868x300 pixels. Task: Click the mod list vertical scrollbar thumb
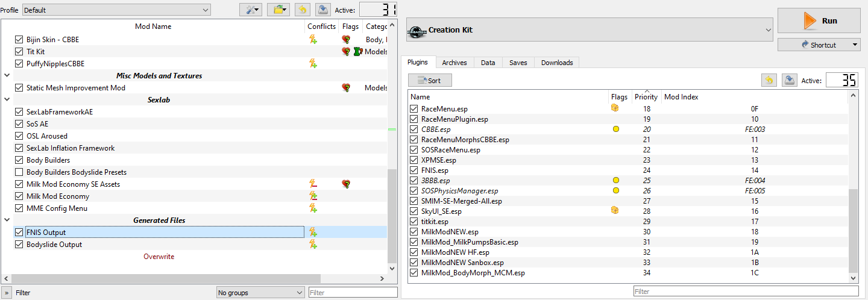392,217
